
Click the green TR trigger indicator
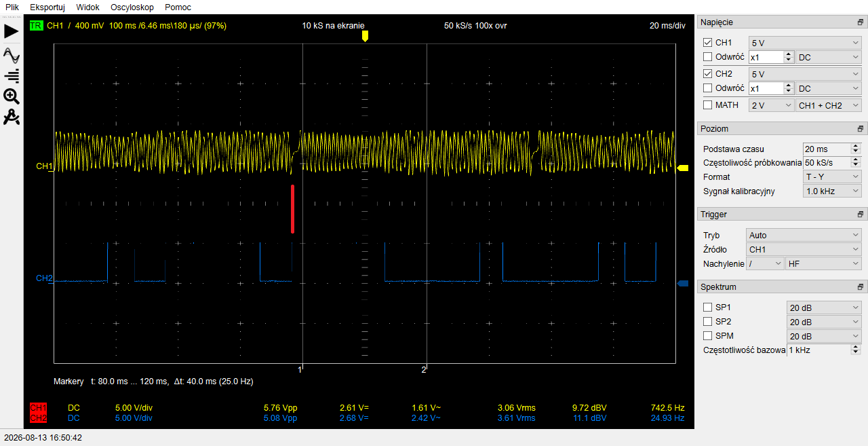pyautogui.click(x=36, y=26)
